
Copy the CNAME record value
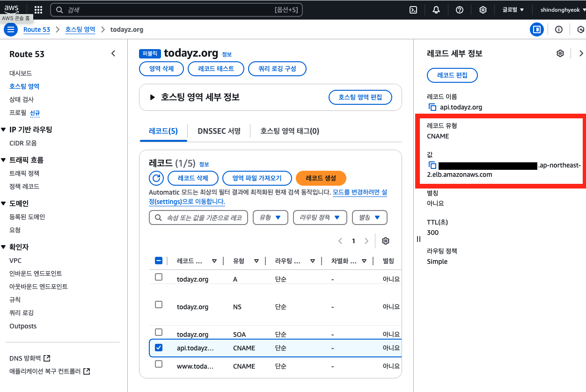click(432, 166)
